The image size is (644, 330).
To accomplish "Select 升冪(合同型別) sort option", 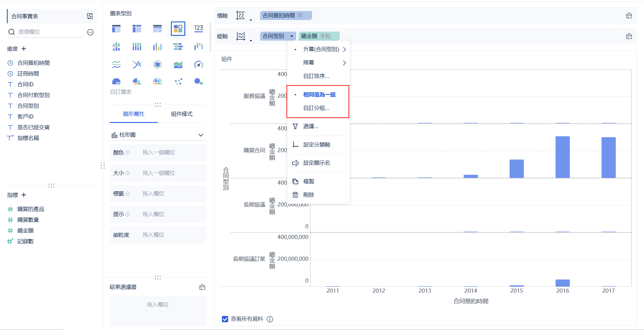I will coord(321,49).
